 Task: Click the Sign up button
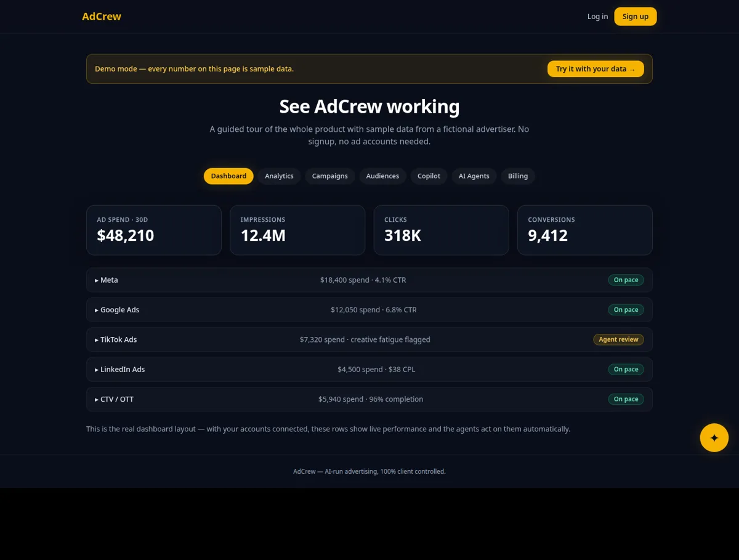(x=636, y=17)
